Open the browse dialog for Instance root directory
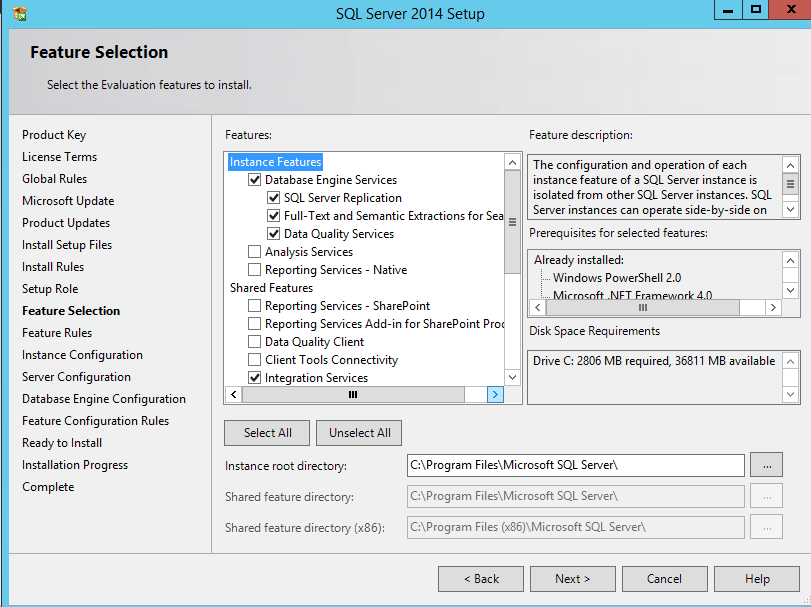 [x=766, y=465]
